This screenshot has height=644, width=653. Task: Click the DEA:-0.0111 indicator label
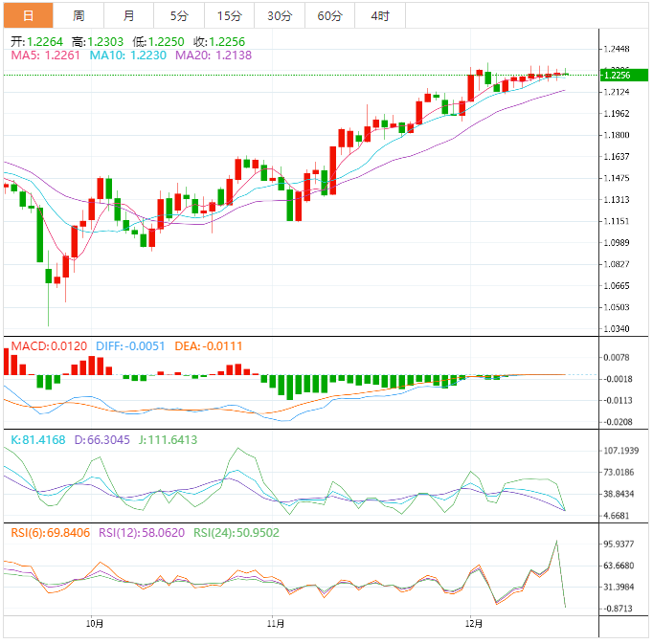pos(208,346)
